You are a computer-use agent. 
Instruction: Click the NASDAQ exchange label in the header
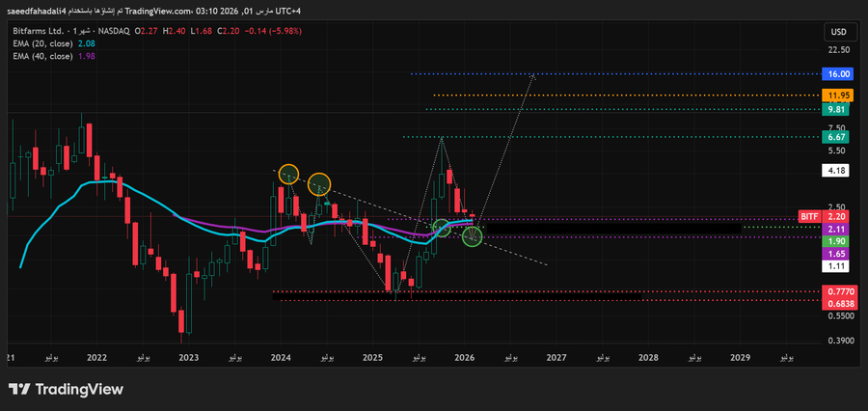[114, 32]
